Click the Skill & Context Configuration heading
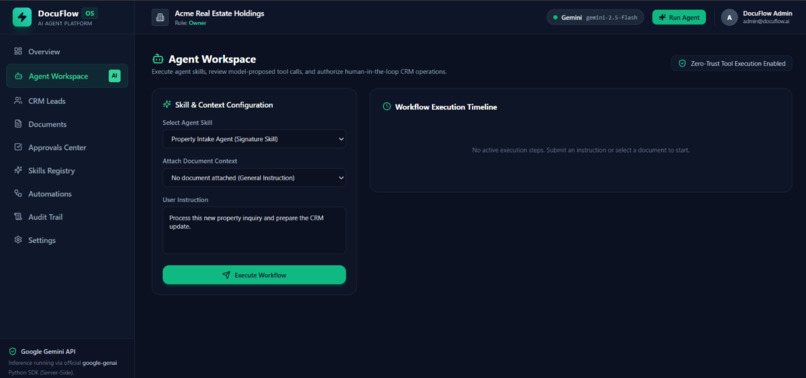The height and width of the screenshot is (378, 806). [x=224, y=104]
